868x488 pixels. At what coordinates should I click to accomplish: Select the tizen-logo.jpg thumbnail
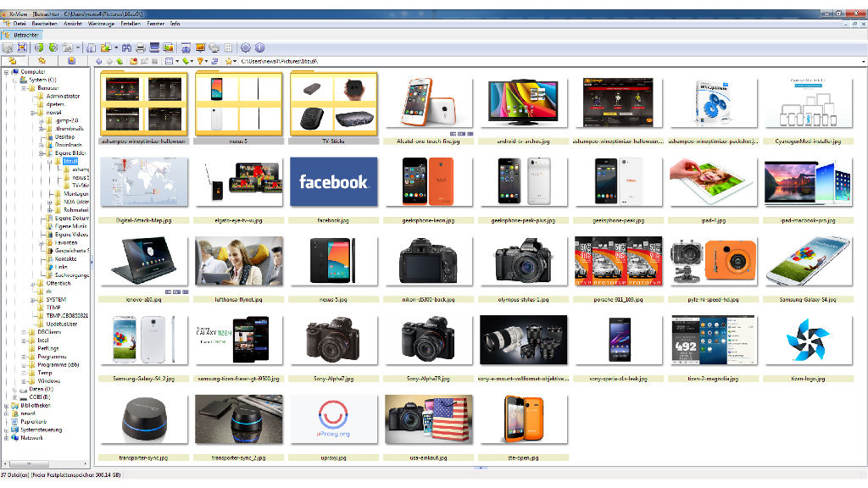pyautogui.click(x=808, y=341)
